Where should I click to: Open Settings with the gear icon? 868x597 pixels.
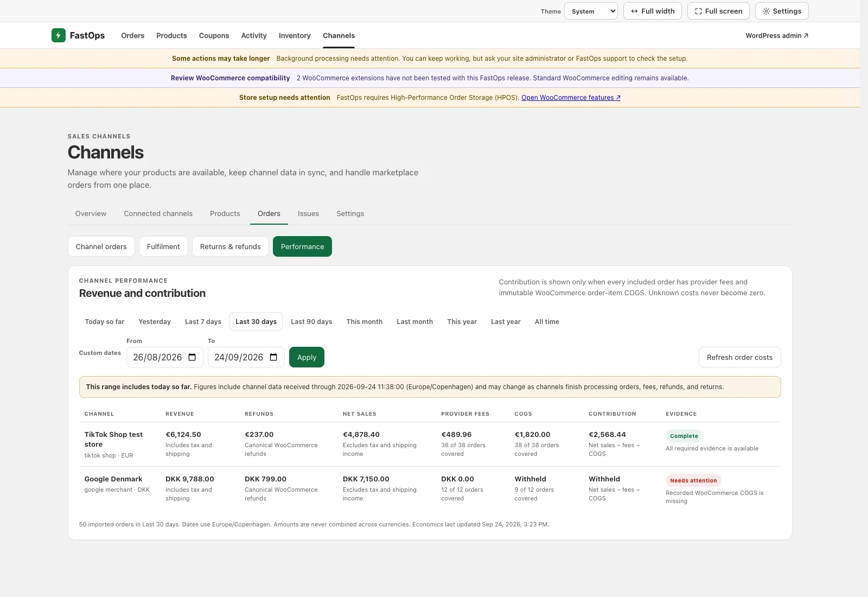782,11
